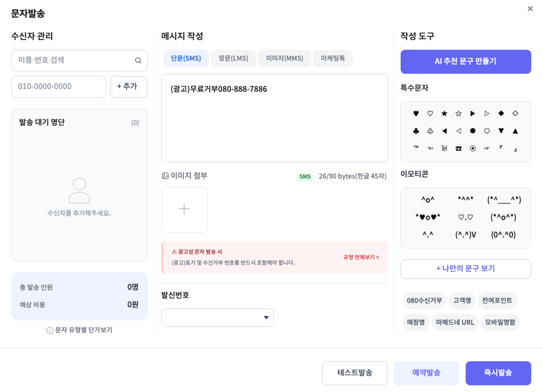Click + 나만의 문구 보기 button
Image resolution: width=543 pixels, height=392 pixels.
pos(465,269)
